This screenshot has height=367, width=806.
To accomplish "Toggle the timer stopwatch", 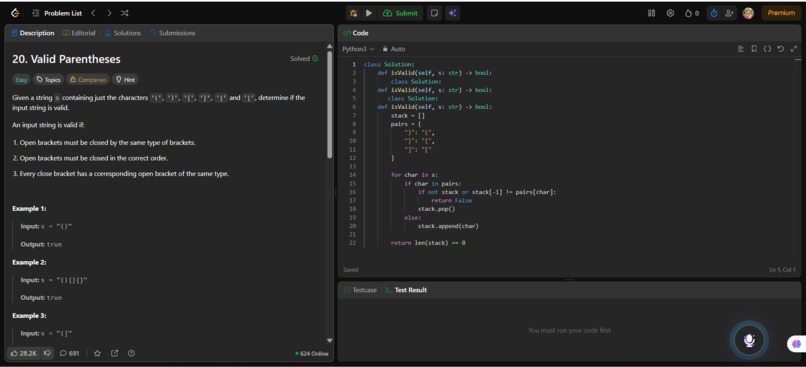I will (x=713, y=13).
